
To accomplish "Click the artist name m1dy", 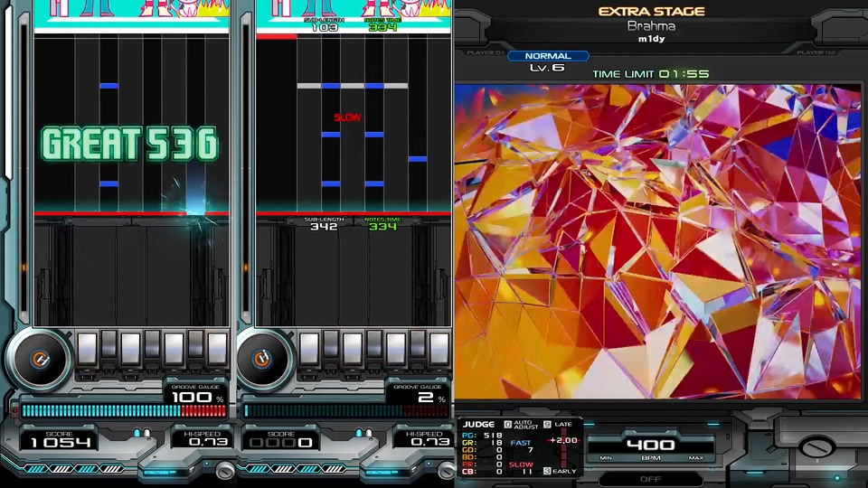I will [651, 39].
